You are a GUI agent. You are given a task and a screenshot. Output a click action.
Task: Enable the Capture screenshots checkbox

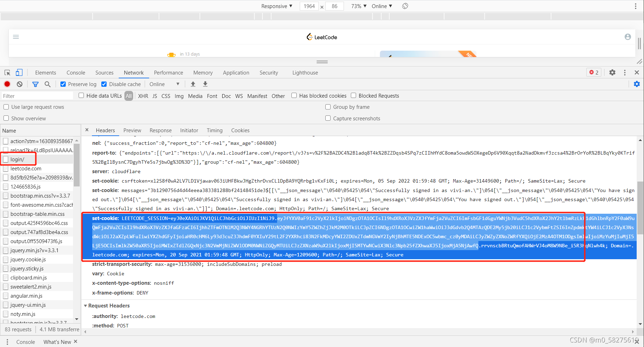point(328,118)
